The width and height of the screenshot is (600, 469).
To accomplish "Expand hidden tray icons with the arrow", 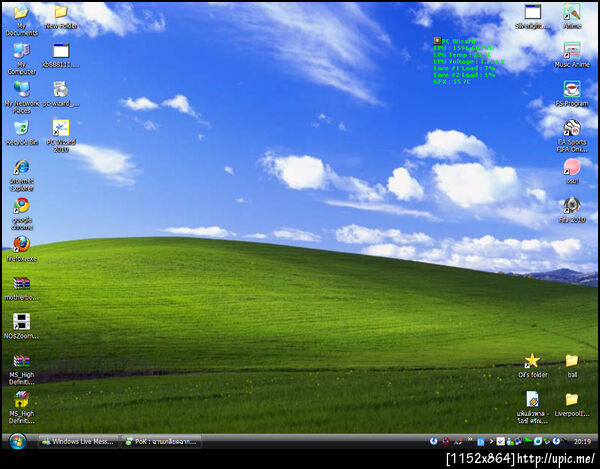I will [491, 441].
